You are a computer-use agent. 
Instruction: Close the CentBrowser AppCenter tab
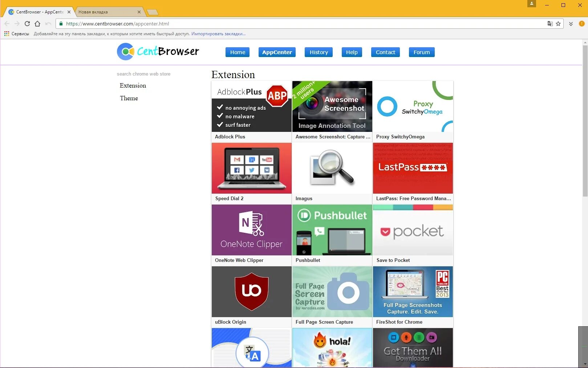(x=69, y=12)
